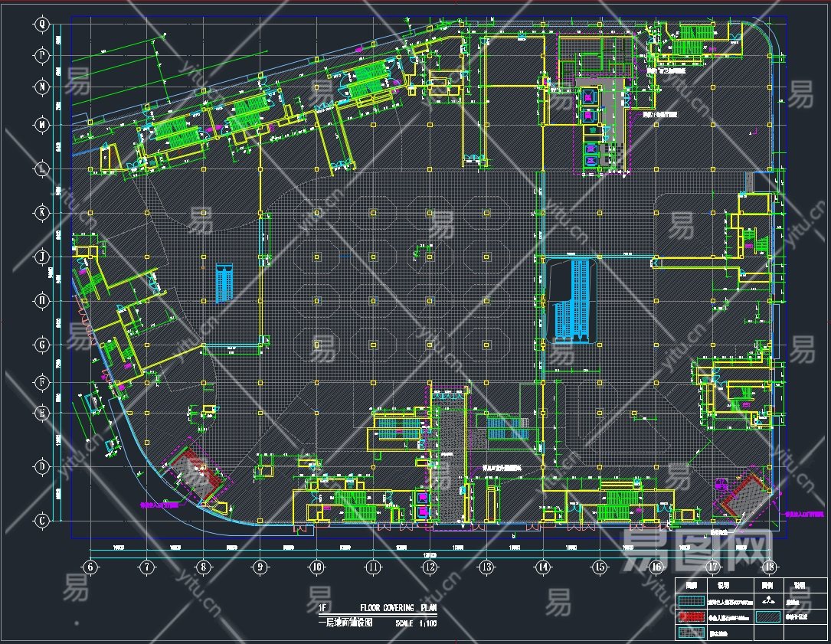Click the Chinese title 一层地面铺设图
The image size is (831, 644).
[x=345, y=623]
